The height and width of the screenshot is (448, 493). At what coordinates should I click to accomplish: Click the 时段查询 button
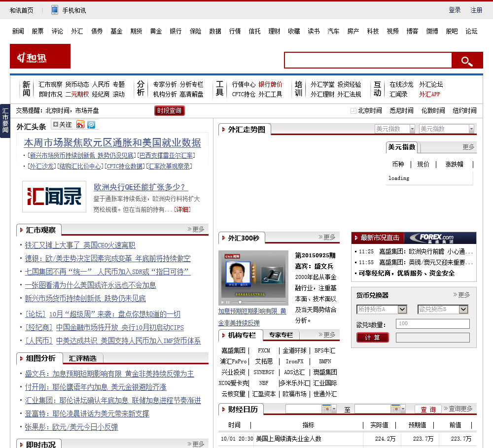pyautogui.click(x=169, y=111)
